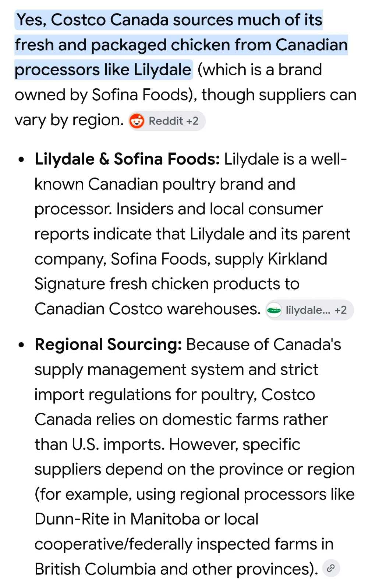The image size is (372, 588).
Task: Expand the +2 count beside Reddit
Action: (192, 121)
